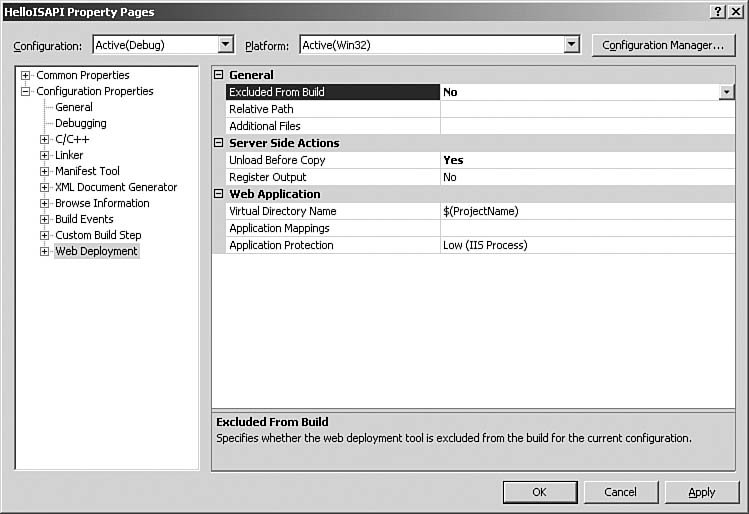Image resolution: width=749 pixels, height=514 pixels.
Task: Select General under Configuration Properties
Action: tap(74, 107)
